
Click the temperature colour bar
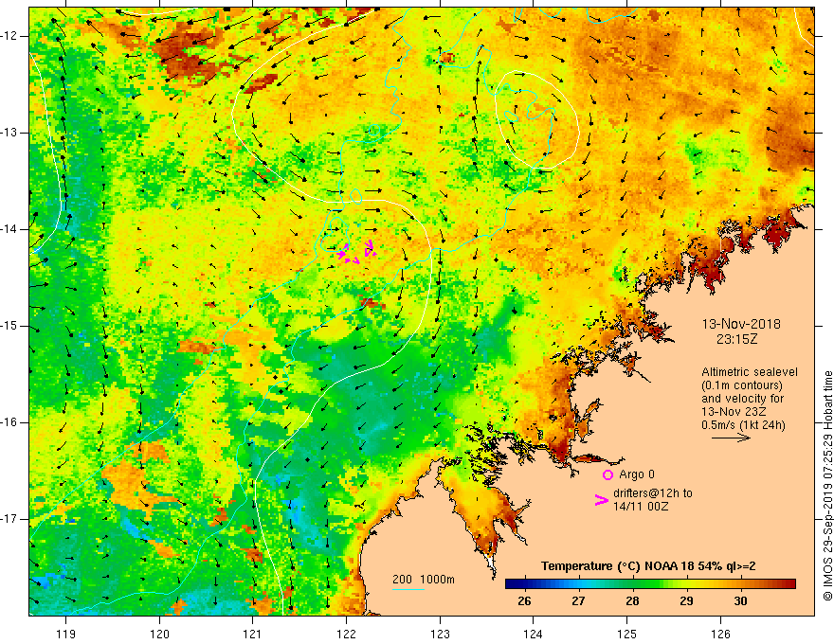650,584
